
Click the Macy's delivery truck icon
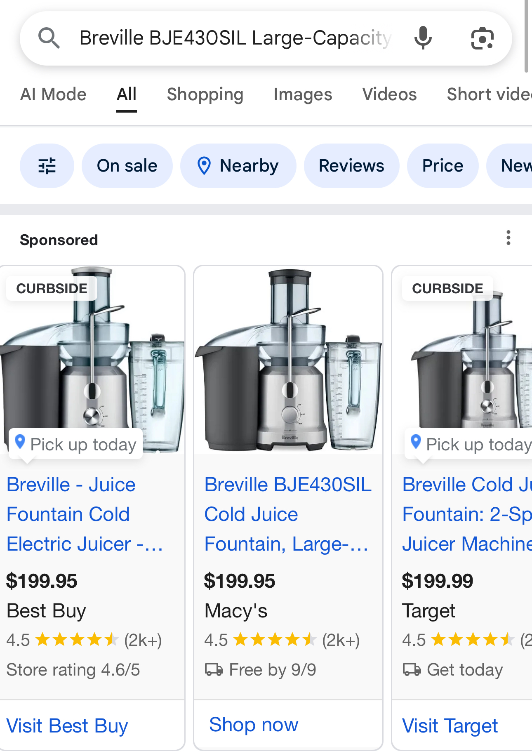pyautogui.click(x=214, y=669)
